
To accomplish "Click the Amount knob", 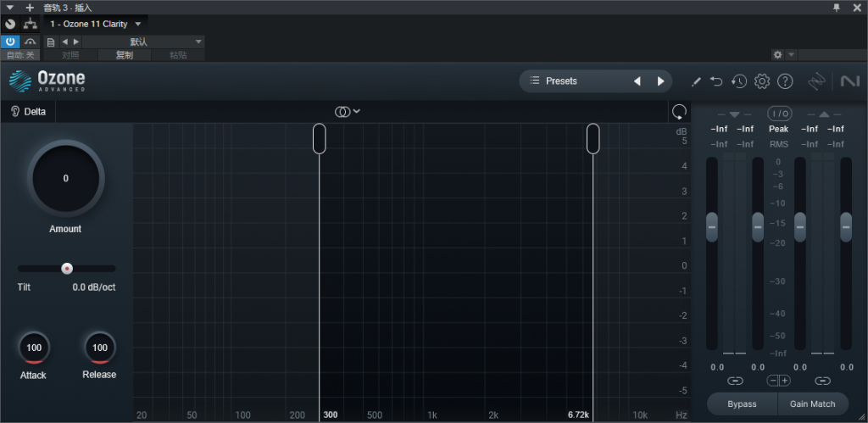I will tap(66, 178).
